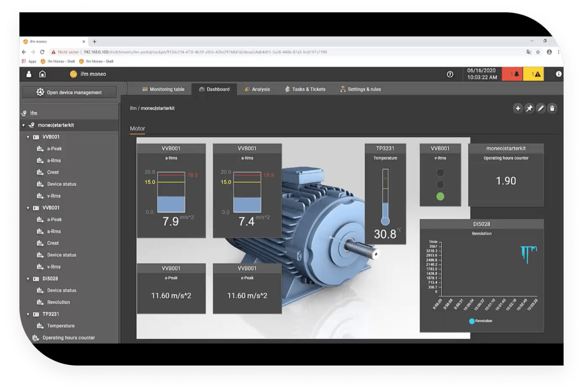The image size is (583, 392).
Task: Select Revolution under DI5028
Action: 58,303
